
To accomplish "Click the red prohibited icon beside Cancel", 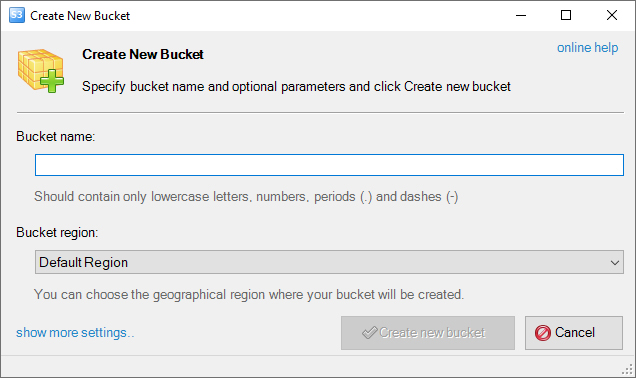I will 543,333.
